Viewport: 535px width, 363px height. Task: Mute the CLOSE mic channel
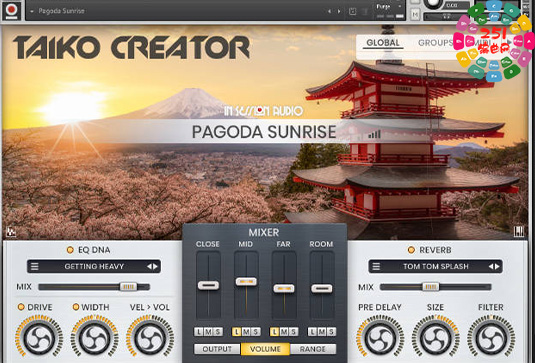(208, 332)
